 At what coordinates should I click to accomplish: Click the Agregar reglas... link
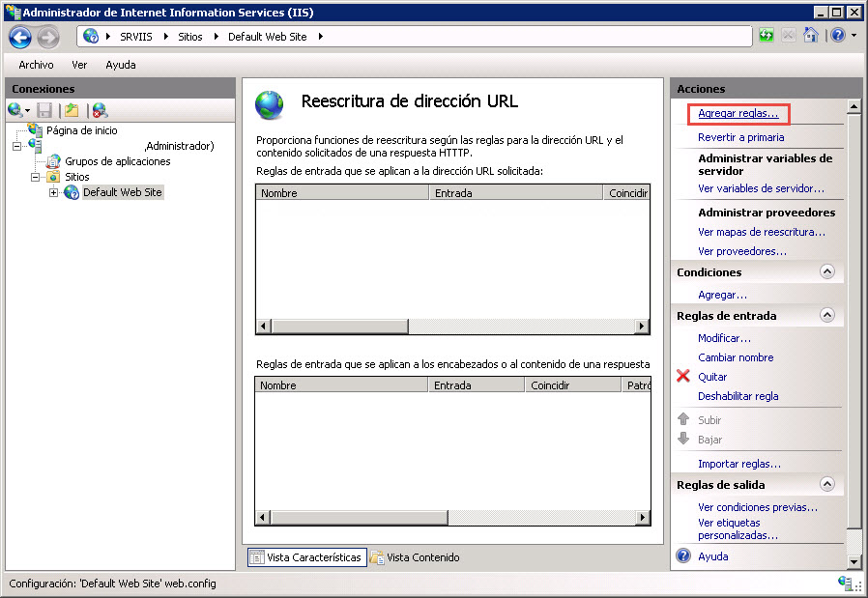pyautogui.click(x=738, y=113)
